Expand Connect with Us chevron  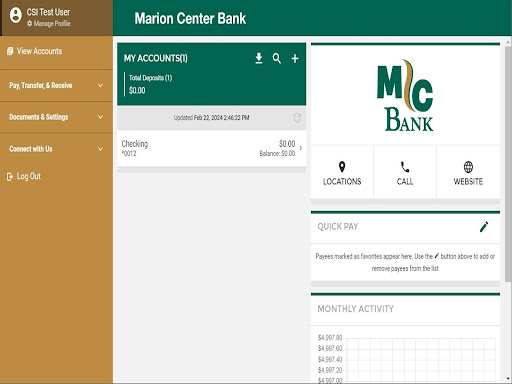click(100, 149)
